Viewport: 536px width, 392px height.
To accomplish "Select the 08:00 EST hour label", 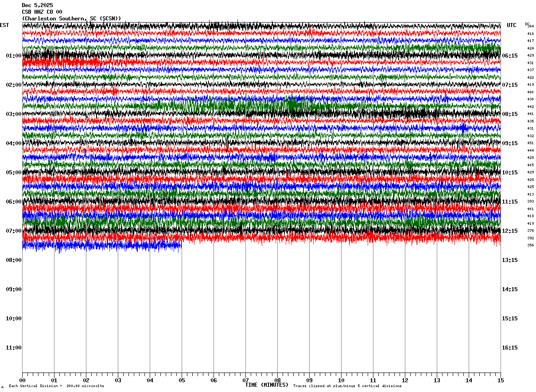I will click(14, 260).
